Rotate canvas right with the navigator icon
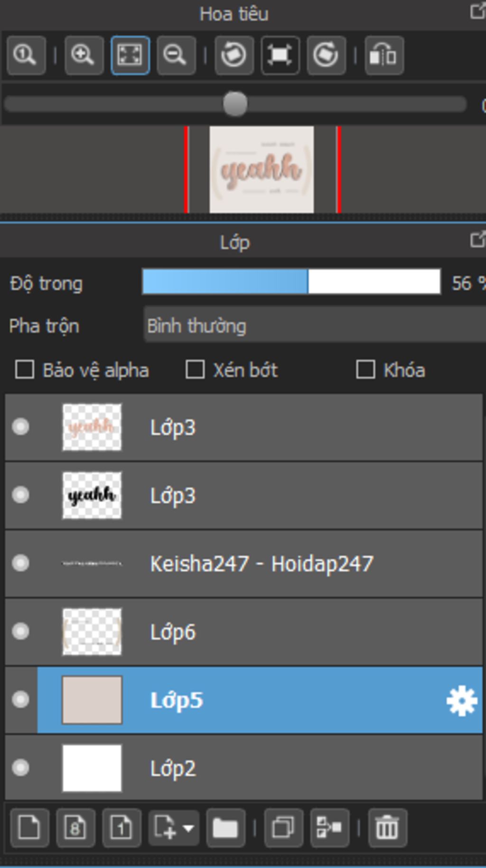The height and width of the screenshot is (868, 486). tap(326, 56)
